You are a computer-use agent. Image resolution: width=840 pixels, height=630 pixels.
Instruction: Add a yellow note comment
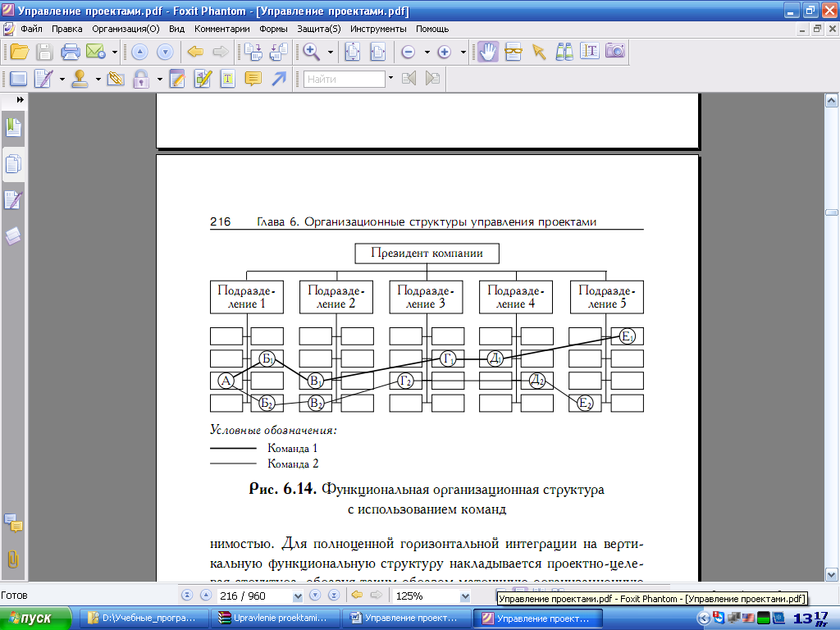[253, 80]
